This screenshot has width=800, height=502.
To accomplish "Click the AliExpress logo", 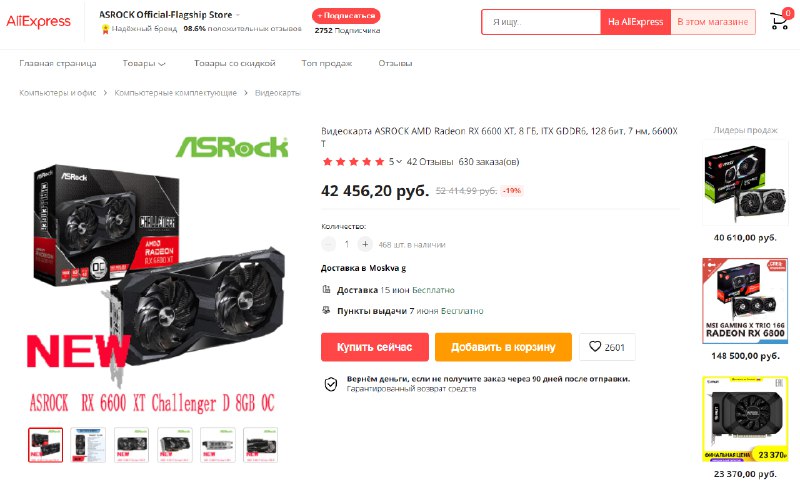I will [38, 21].
